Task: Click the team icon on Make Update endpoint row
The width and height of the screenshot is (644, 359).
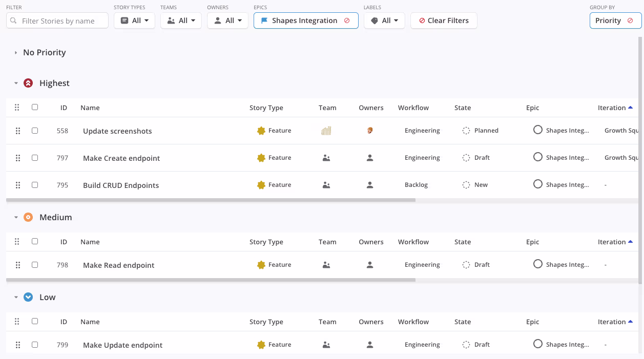Action: point(326,345)
